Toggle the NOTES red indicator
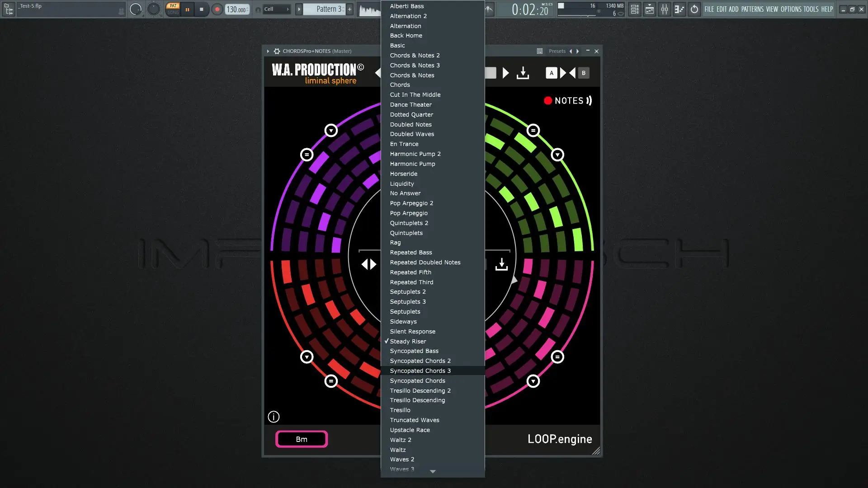The image size is (868, 488). 548,100
